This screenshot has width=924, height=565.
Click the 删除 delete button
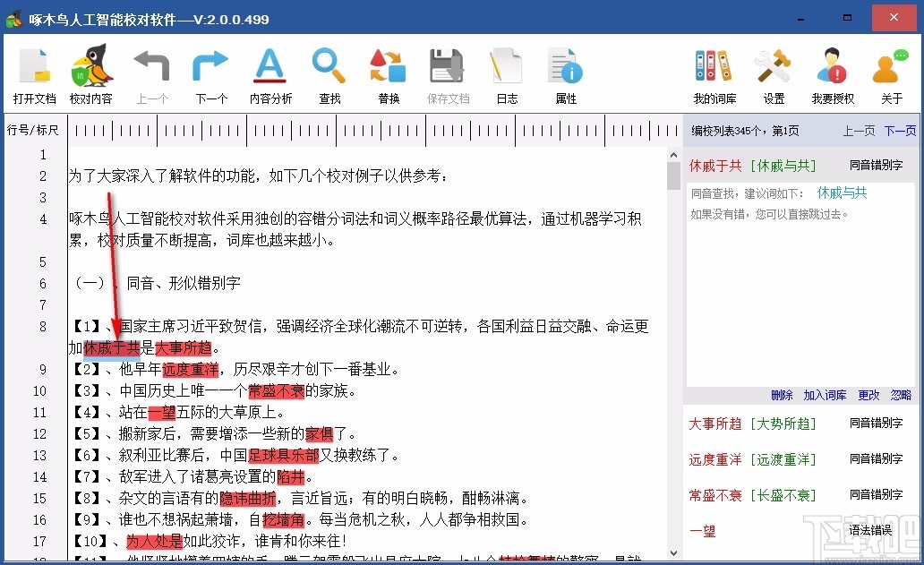click(x=780, y=395)
